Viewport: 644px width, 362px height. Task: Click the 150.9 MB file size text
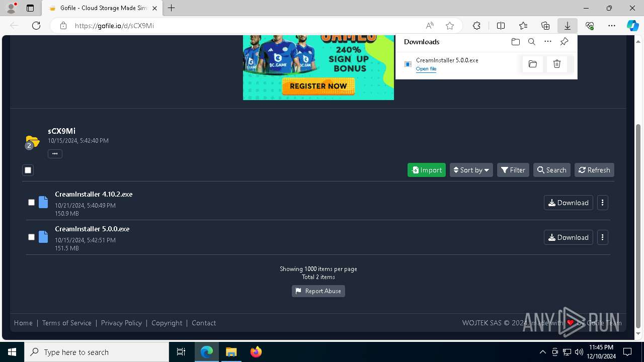[x=67, y=214]
